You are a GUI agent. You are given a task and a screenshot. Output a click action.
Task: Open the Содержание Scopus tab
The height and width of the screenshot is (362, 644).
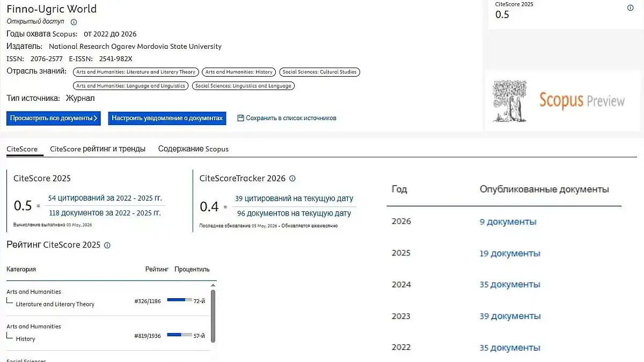click(193, 149)
